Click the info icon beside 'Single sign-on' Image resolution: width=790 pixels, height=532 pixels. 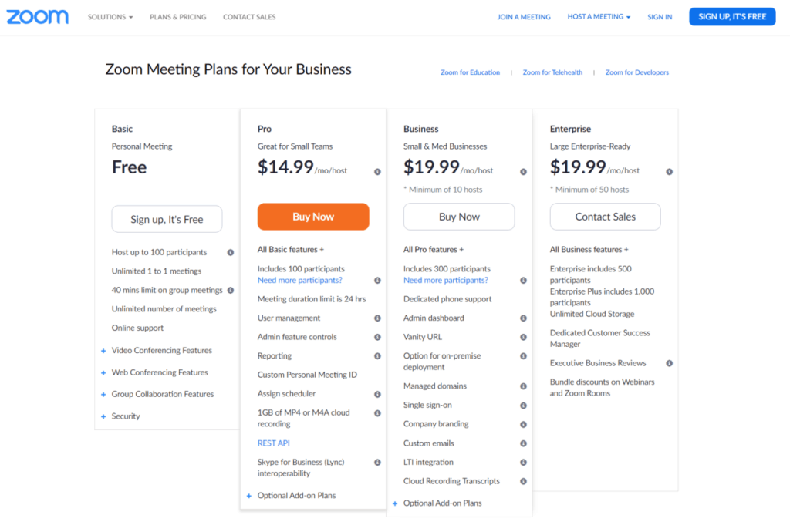523,405
